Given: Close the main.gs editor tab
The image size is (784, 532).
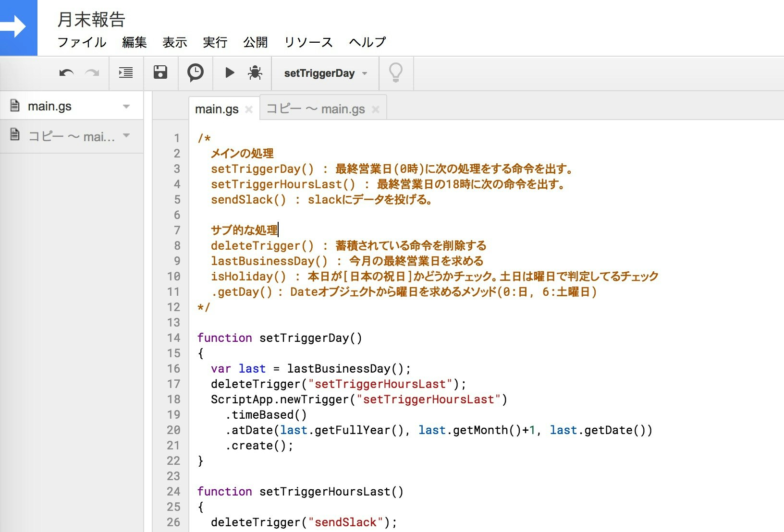Looking at the screenshot, I should coord(249,109).
